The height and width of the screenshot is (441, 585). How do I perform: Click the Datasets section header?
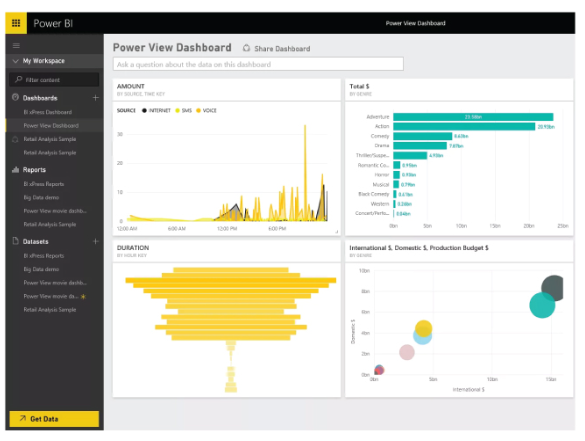click(x=35, y=242)
